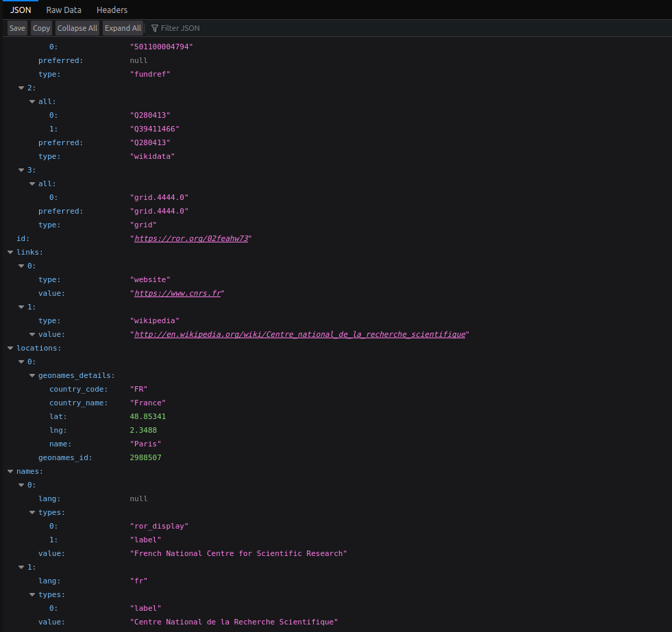Click the geonames_id key label

pyautogui.click(x=65, y=457)
